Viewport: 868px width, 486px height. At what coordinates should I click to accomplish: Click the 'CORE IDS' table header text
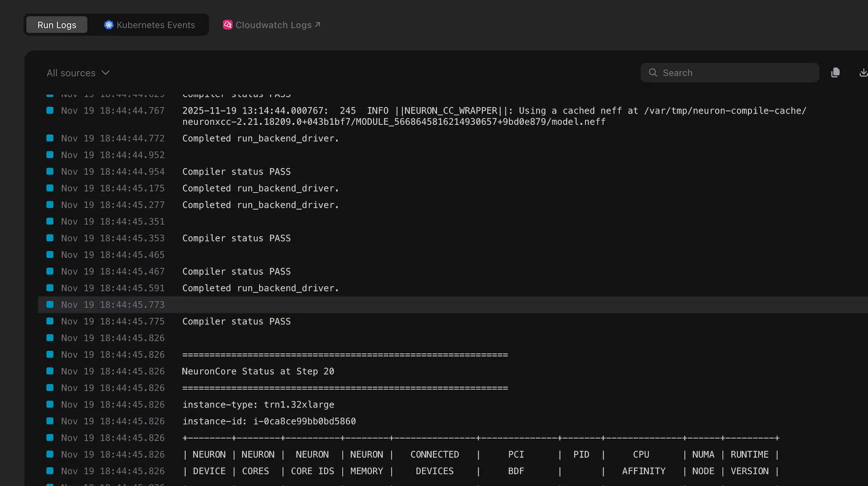click(312, 472)
